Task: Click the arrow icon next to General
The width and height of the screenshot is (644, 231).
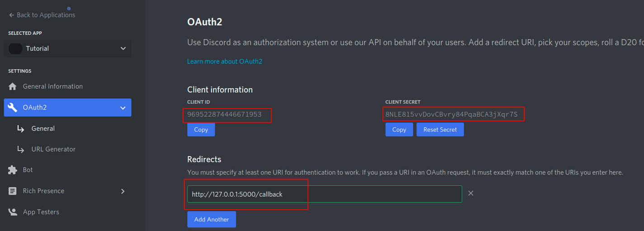Action: (20, 129)
